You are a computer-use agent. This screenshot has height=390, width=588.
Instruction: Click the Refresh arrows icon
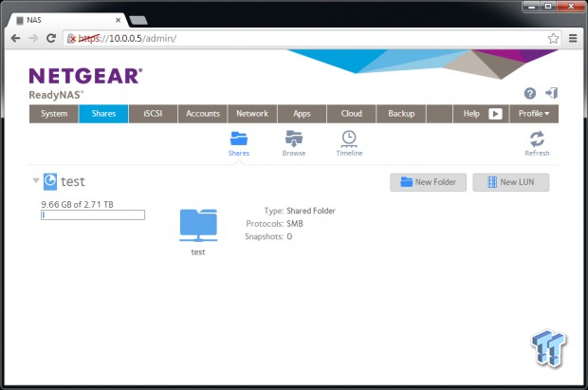(x=537, y=139)
